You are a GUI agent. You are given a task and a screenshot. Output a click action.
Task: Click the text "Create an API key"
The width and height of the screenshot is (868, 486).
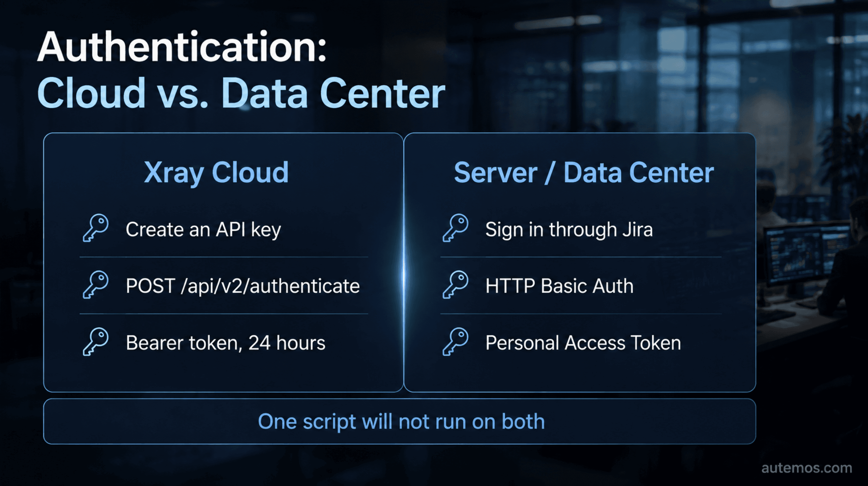click(x=203, y=230)
